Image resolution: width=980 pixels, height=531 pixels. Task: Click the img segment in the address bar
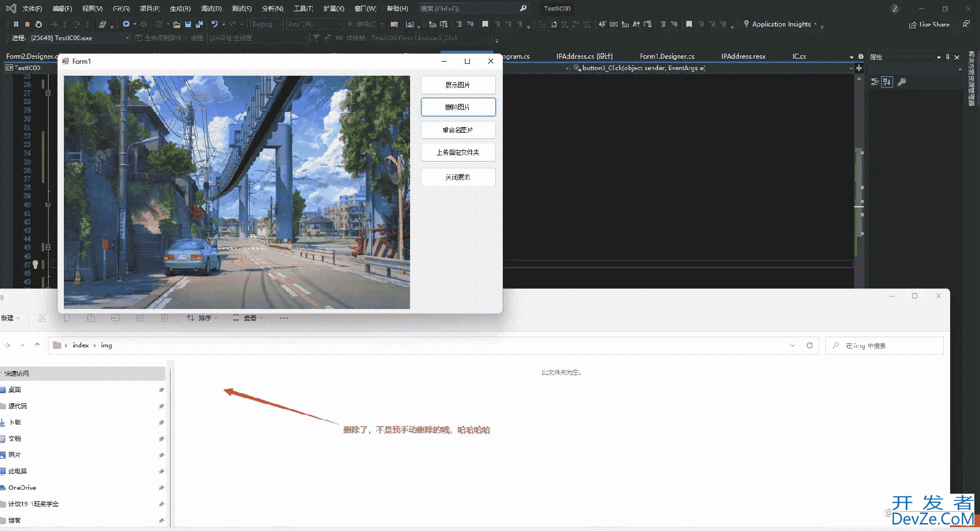(107, 345)
